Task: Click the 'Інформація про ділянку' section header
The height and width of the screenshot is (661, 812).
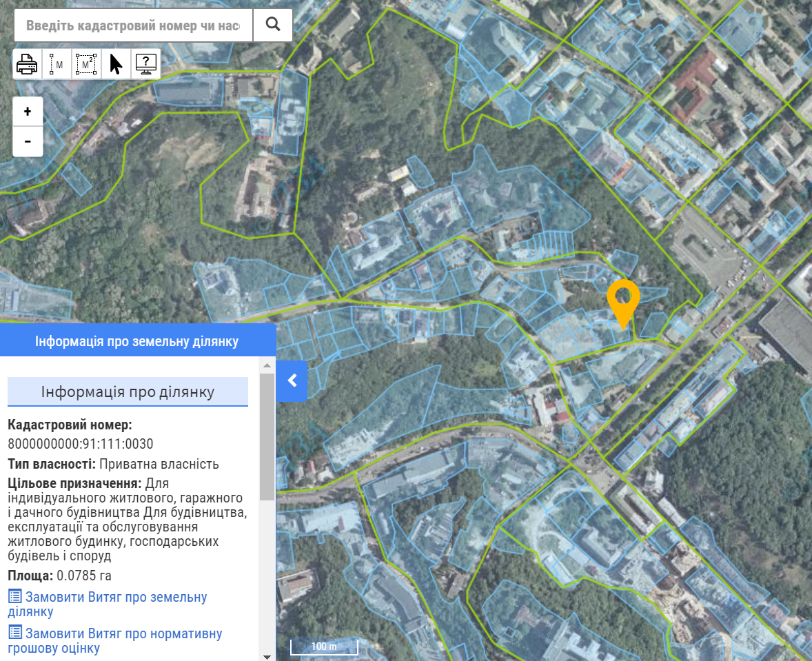Action: pos(128,392)
